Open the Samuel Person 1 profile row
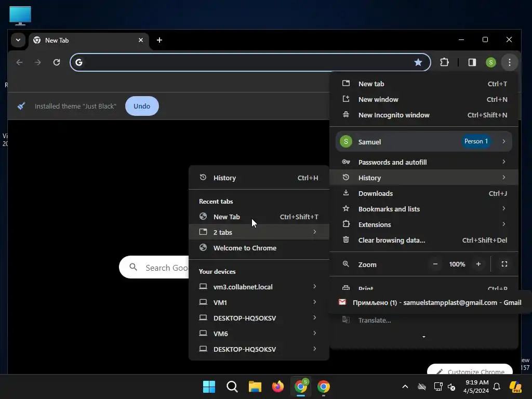The height and width of the screenshot is (399, 532). point(424,141)
